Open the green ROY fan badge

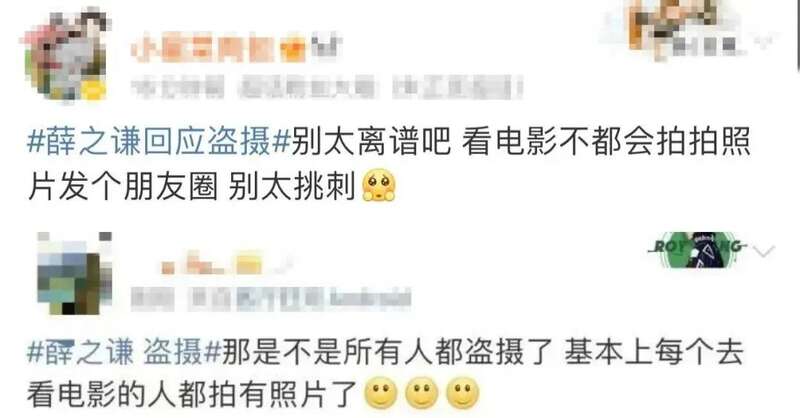698,250
